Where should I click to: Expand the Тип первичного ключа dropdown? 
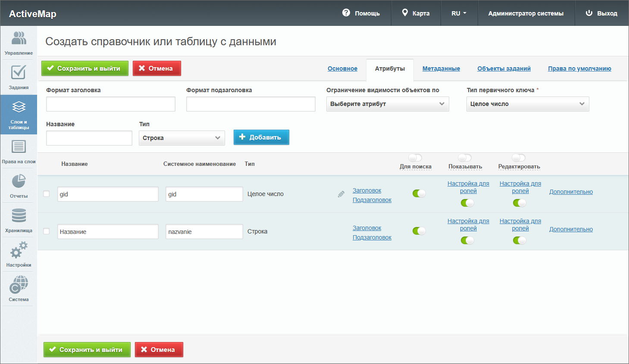tap(527, 104)
